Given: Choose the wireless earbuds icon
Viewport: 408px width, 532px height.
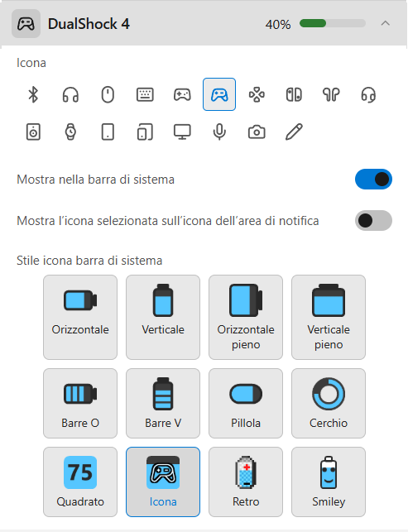Looking at the screenshot, I should (331, 94).
